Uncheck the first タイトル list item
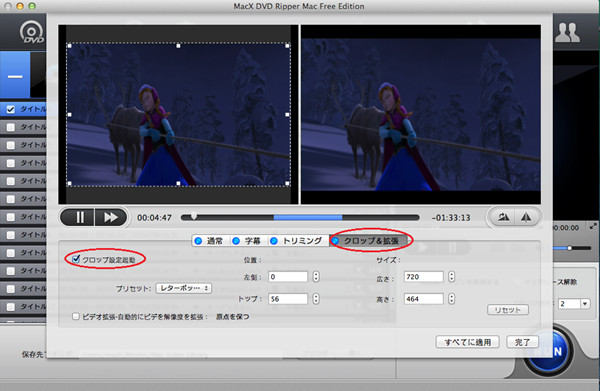Viewport: 600px width, 391px height. click(x=11, y=109)
